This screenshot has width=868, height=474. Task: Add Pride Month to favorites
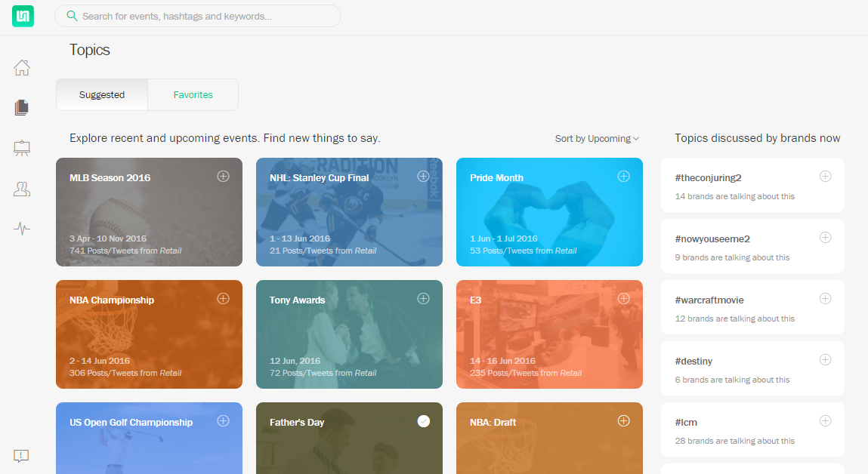coord(624,177)
